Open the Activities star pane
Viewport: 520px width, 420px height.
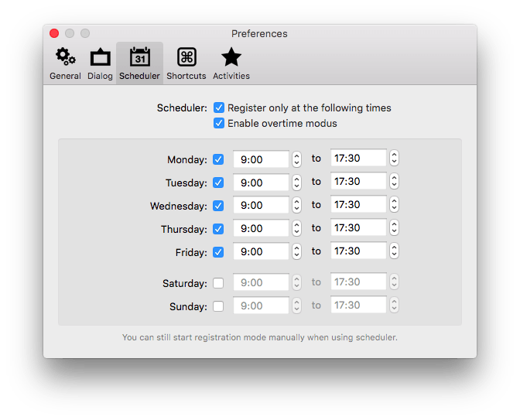point(231,63)
